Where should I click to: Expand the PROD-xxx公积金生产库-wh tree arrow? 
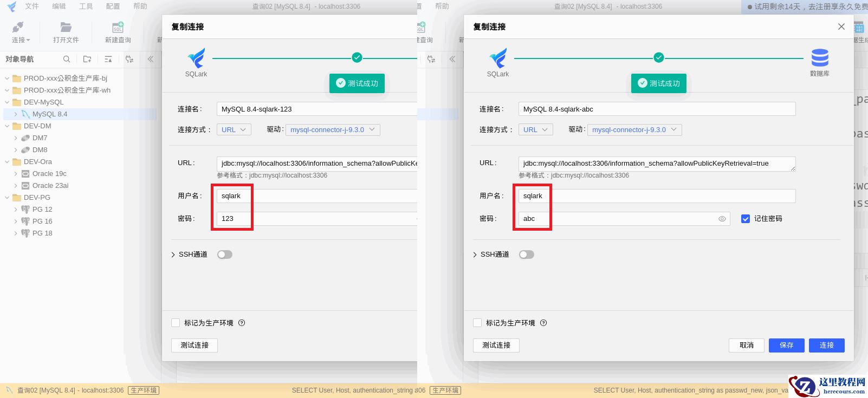coord(7,90)
